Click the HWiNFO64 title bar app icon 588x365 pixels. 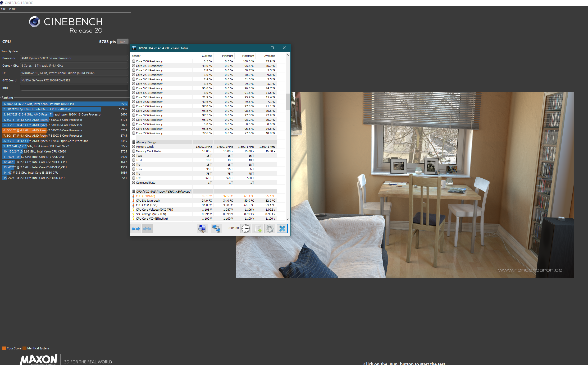[x=134, y=48]
